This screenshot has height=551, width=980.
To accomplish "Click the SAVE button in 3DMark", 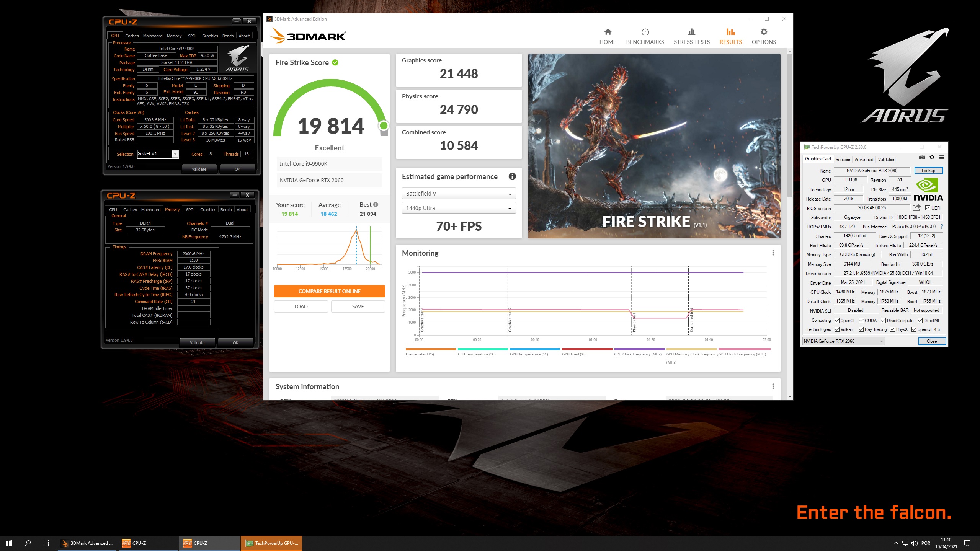I will point(358,306).
